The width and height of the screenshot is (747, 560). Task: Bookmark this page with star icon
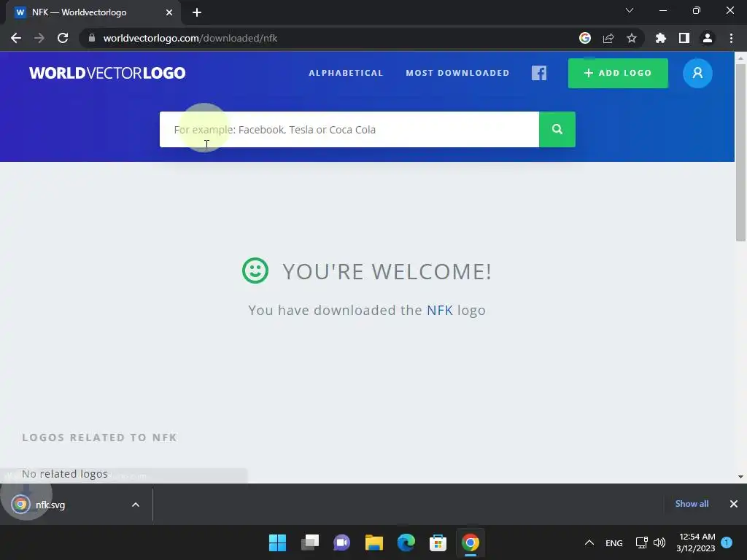[x=632, y=38]
